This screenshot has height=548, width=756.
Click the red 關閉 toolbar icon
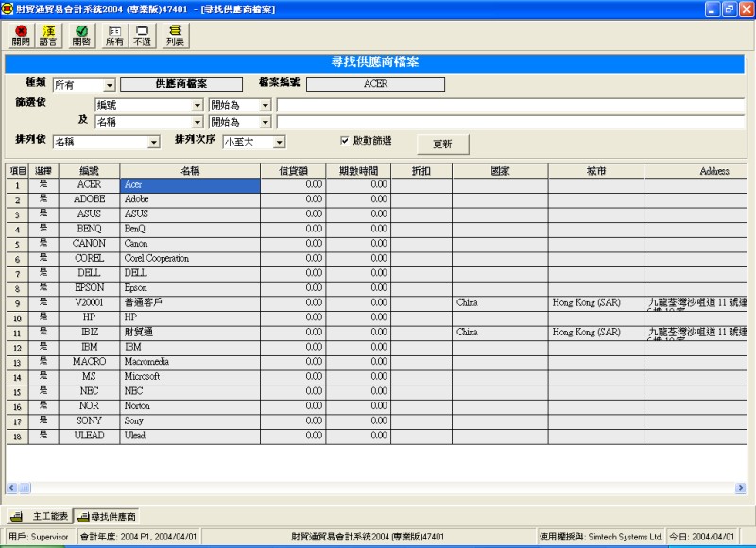(21, 36)
